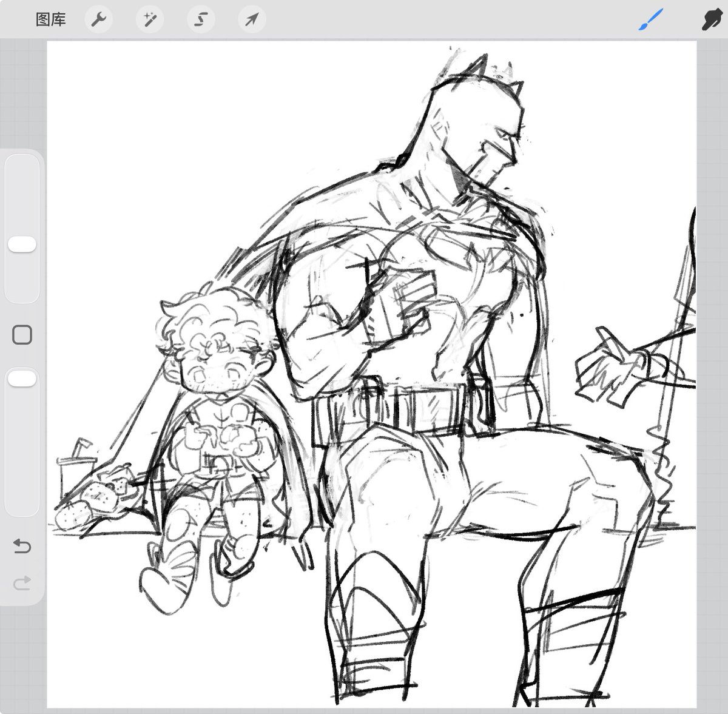
Task: Tap the square modify button in sidebar
Action: click(x=22, y=335)
